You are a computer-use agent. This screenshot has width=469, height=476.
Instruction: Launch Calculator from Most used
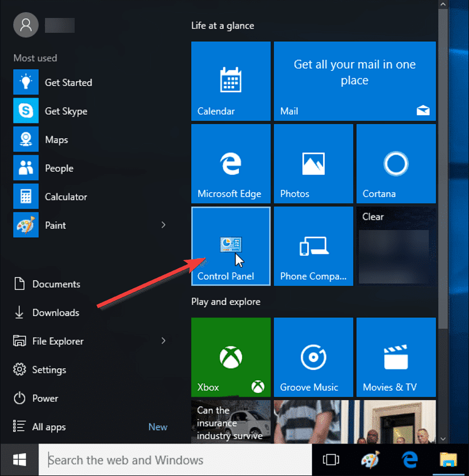[66, 196]
